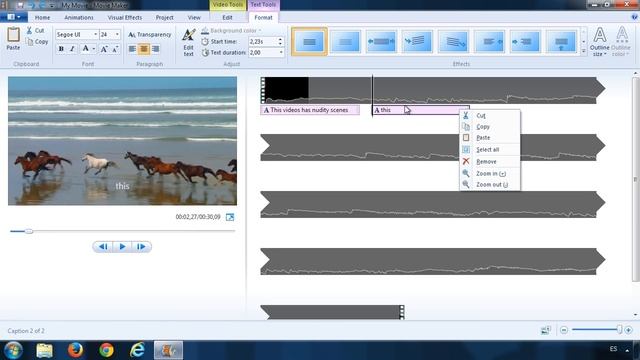Open the Windows Start button
The width and height of the screenshot is (640, 360).
13,350
